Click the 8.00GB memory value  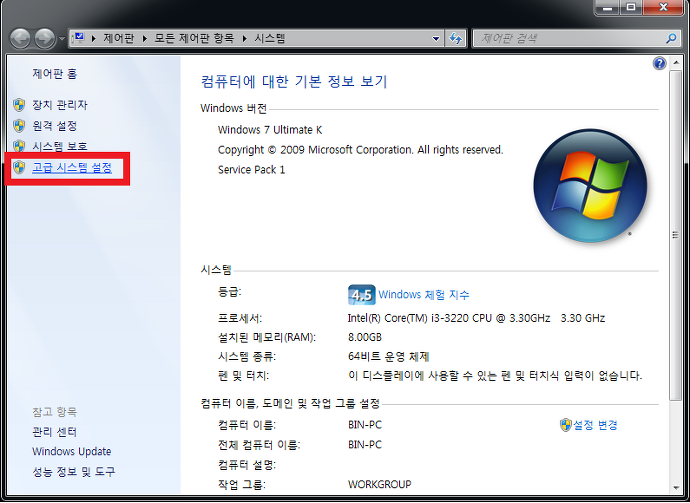click(365, 338)
